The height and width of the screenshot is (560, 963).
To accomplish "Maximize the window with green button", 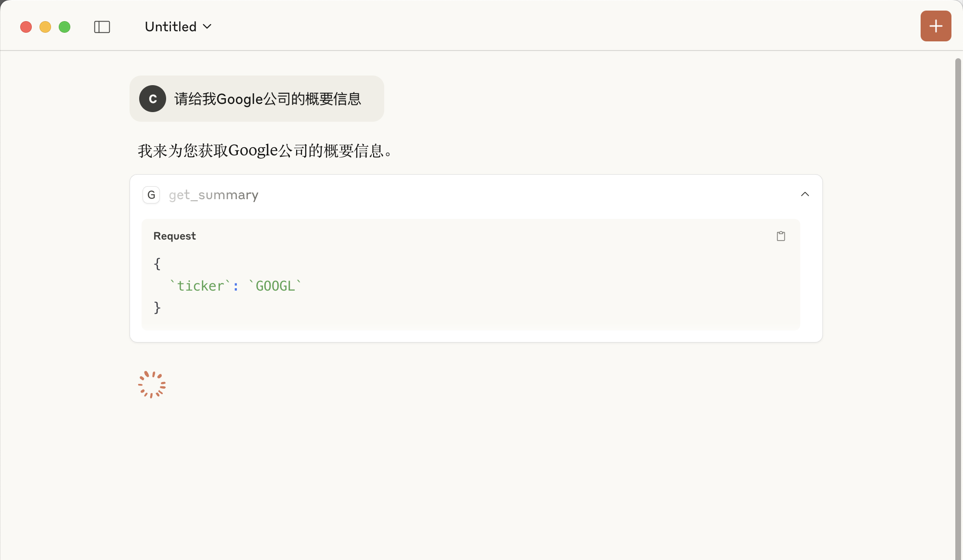I will coord(65,27).
